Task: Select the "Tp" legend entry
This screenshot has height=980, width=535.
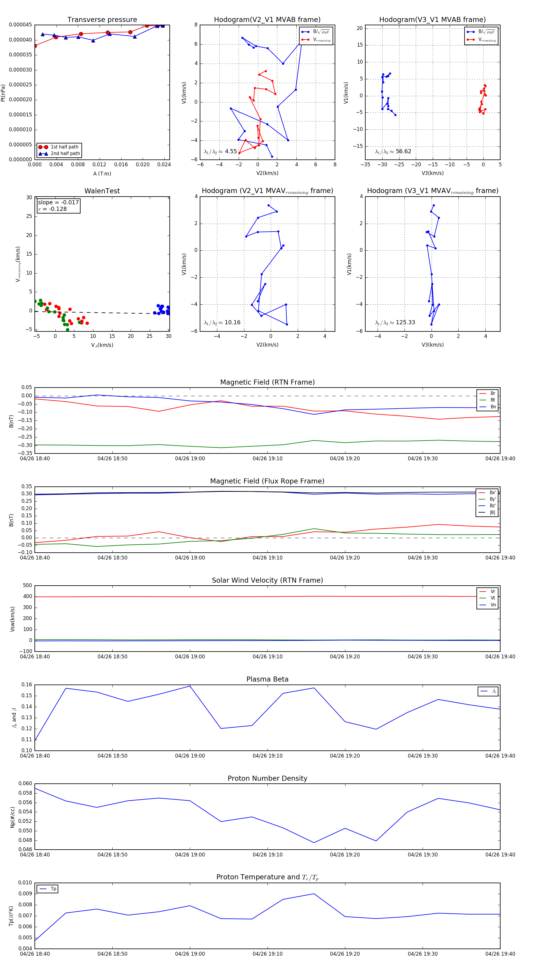Action: (x=48, y=889)
